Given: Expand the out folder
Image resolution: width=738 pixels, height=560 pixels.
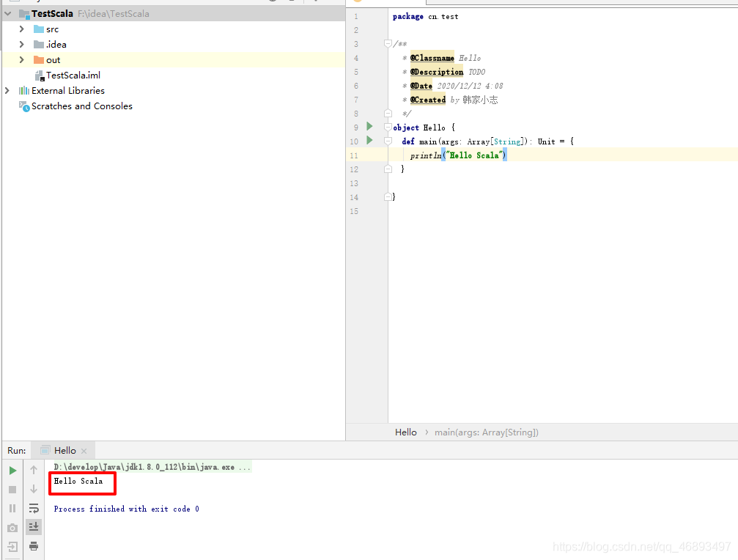Looking at the screenshot, I should tap(21, 60).
